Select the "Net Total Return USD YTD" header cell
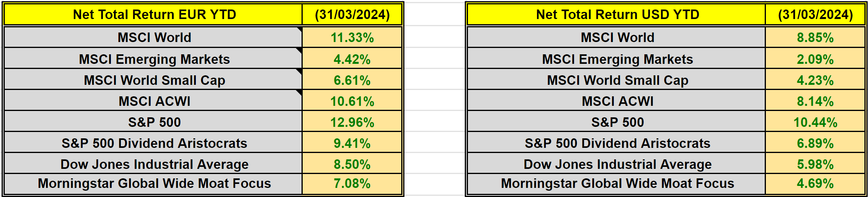Image resolution: width=868 pixels, height=197 pixels. (x=617, y=15)
